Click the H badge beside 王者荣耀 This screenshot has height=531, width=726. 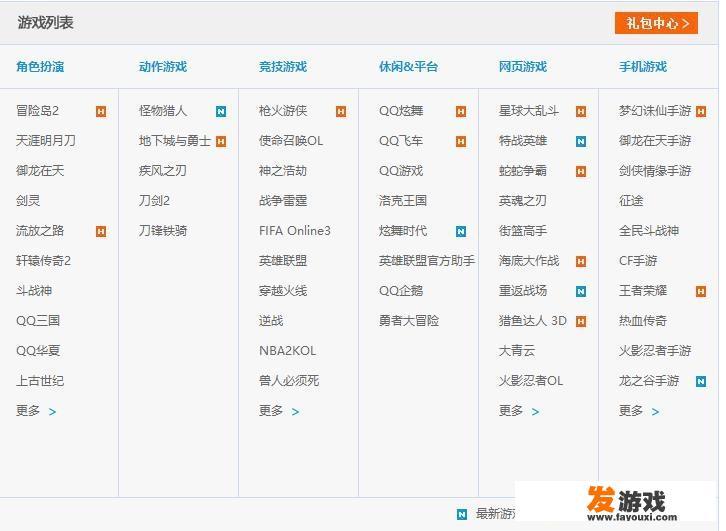tap(701, 292)
